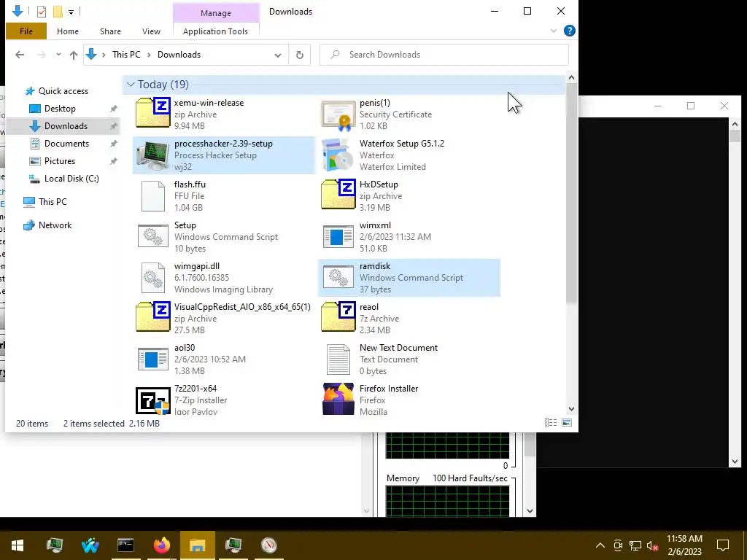
Task: Select the ramdisk command script icon
Action: [x=338, y=278]
